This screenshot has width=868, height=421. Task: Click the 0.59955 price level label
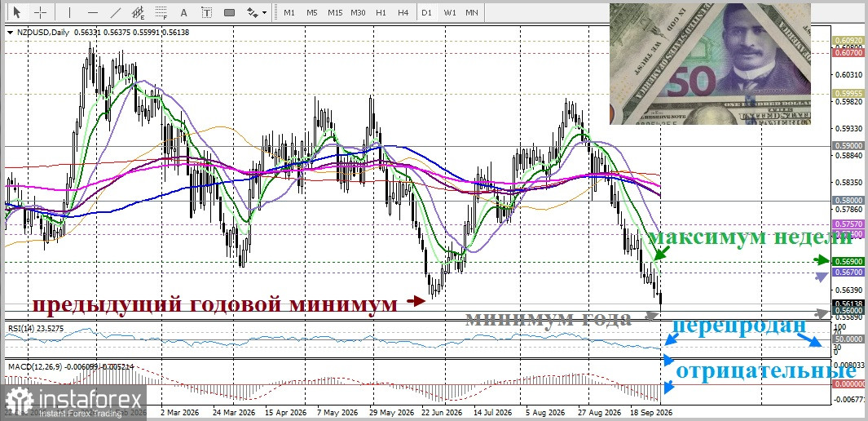tap(848, 94)
